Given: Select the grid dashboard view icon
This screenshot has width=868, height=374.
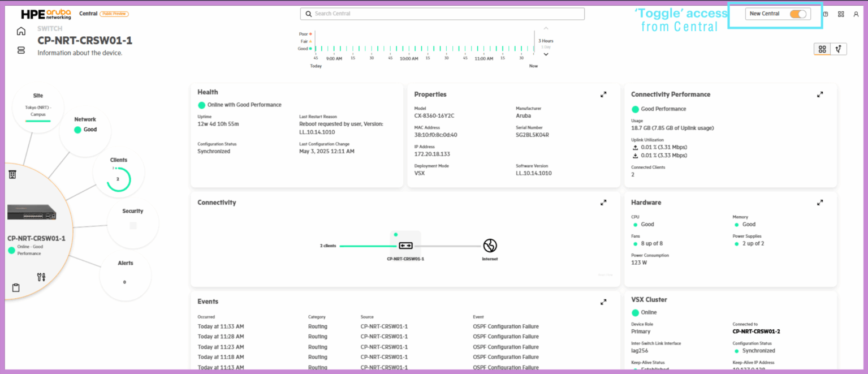Looking at the screenshot, I should coord(822,49).
